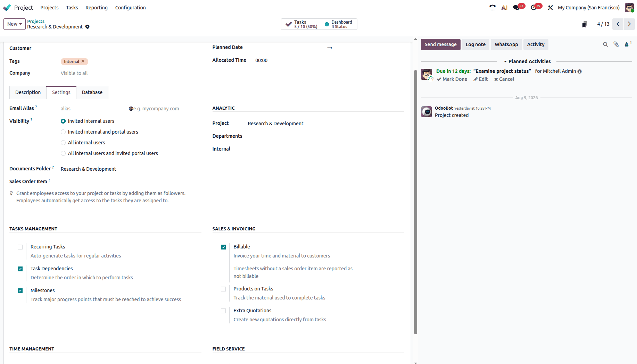Open Tasks 5/10 stat button
637x364 pixels.
click(x=301, y=24)
